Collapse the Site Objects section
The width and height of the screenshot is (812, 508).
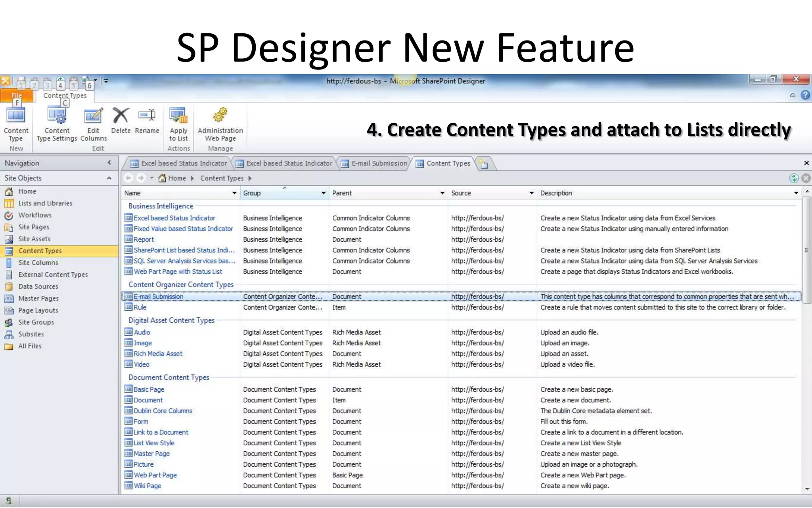(109, 178)
